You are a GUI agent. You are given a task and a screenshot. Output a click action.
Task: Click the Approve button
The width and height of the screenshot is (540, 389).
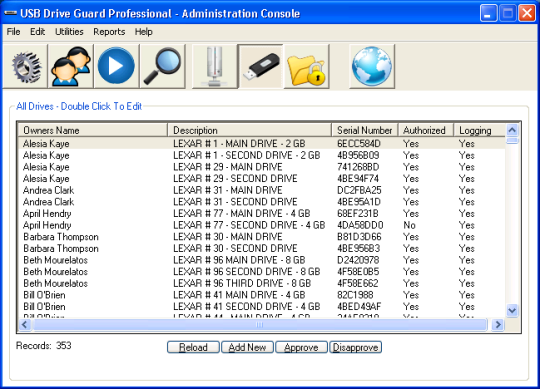click(301, 347)
